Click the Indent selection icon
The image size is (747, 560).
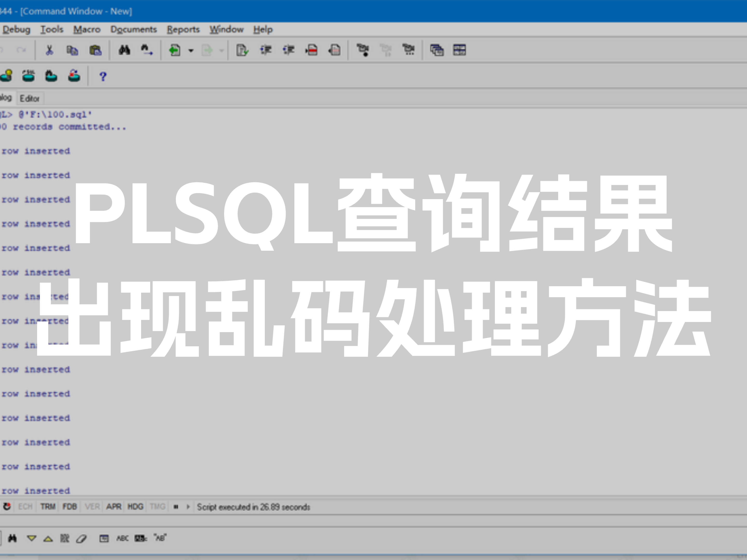pos(265,50)
